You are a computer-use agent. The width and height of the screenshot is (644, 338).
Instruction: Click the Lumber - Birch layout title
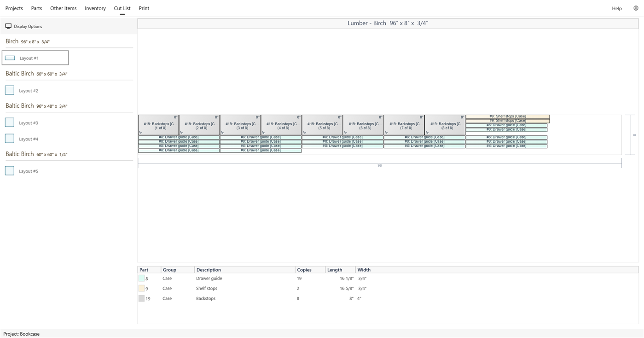pos(388,23)
